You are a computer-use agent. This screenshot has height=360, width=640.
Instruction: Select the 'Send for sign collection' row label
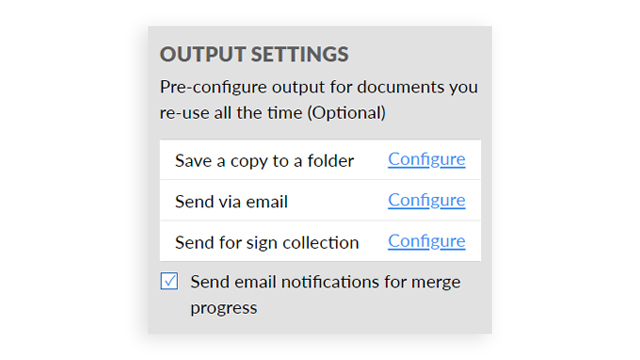pos(267,243)
